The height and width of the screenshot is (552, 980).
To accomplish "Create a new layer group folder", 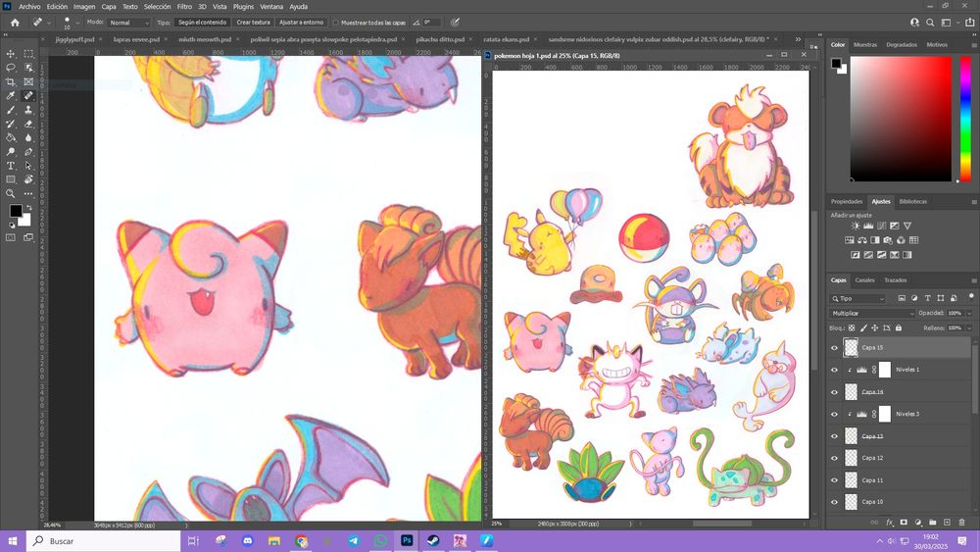I will click(x=933, y=523).
